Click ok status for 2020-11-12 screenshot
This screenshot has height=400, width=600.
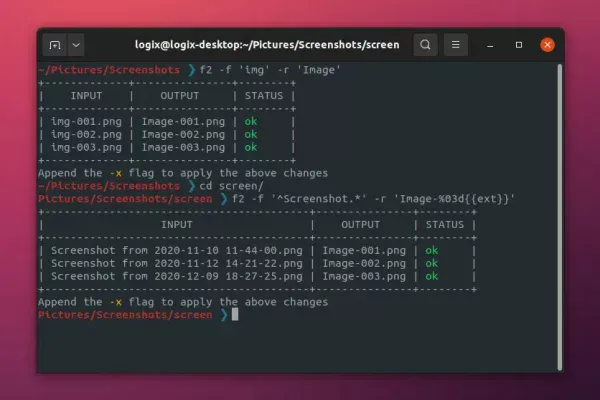pos(432,264)
